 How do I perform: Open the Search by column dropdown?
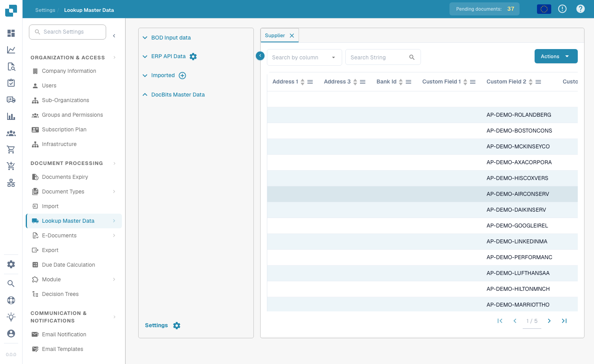coord(304,57)
